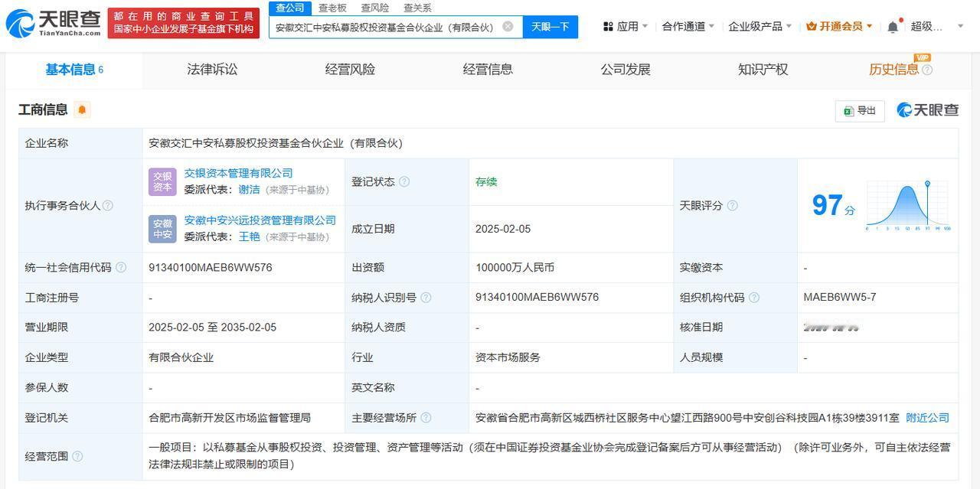This screenshot has width=980, height=489.
Task: Switch to the 法律诉讼 tab
Action: (212, 70)
